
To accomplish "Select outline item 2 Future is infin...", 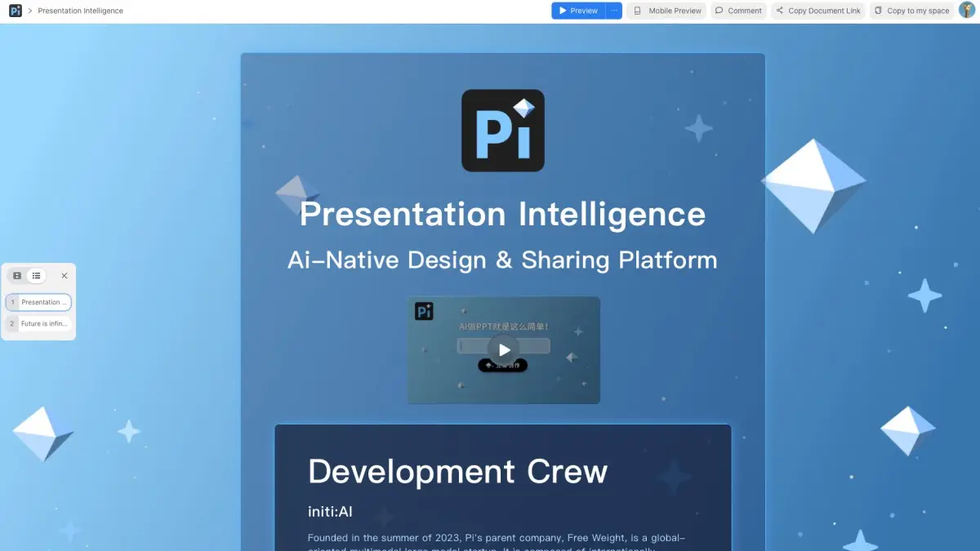I will click(38, 324).
